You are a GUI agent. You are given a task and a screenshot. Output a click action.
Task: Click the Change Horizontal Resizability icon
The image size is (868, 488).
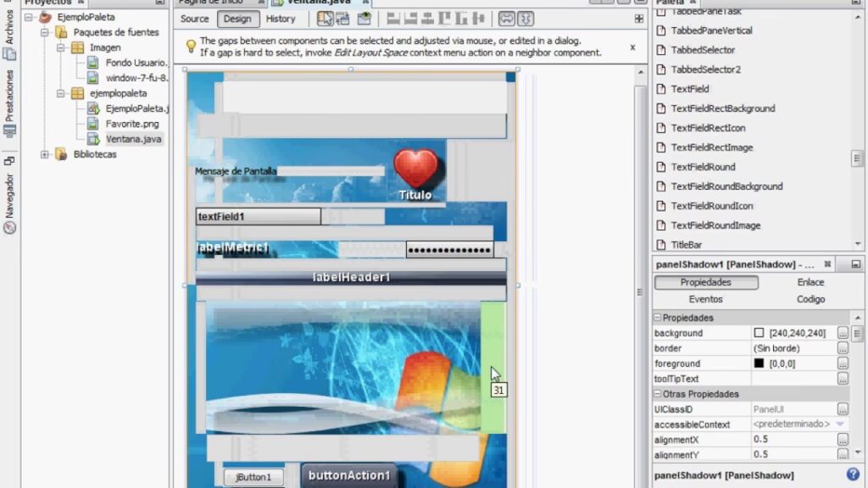click(x=509, y=19)
